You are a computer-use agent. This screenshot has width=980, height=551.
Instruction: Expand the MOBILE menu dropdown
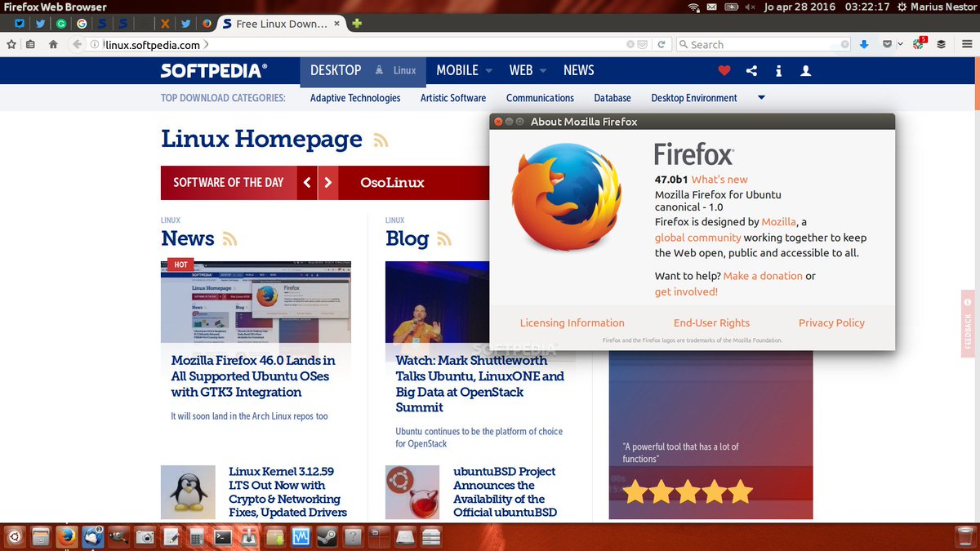click(x=489, y=71)
